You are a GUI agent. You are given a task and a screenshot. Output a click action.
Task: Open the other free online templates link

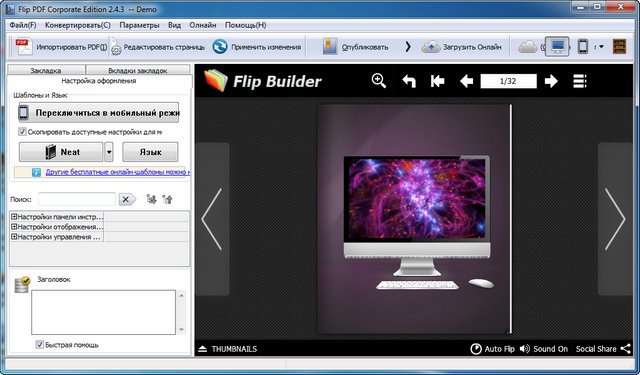pos(118,172)
